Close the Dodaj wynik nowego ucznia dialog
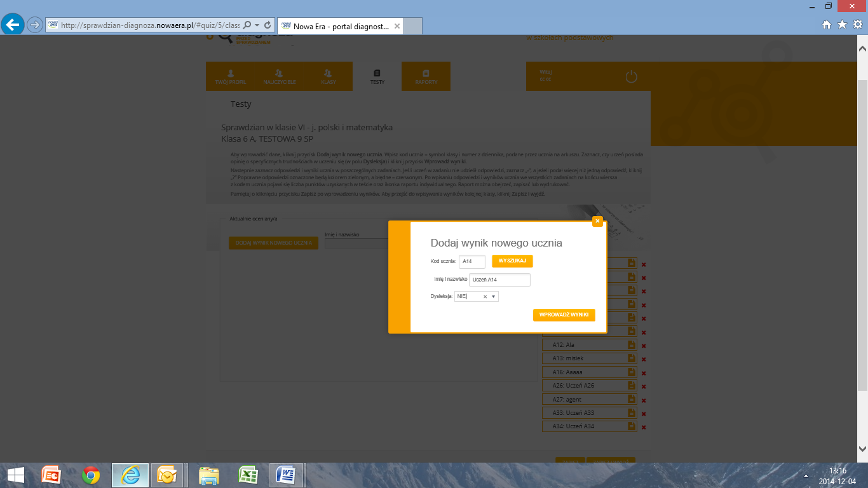868x488 pixels. (x=597, y=221)
